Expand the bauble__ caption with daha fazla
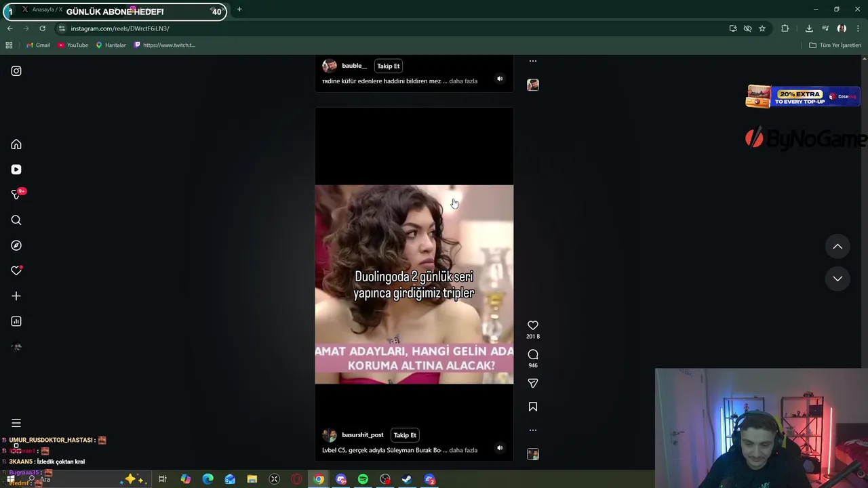This screenshot has height=488, width=868. [463, 81]
